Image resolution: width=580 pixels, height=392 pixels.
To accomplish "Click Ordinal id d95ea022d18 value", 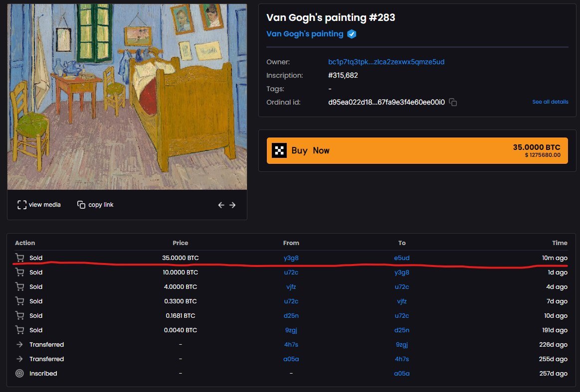I will pos(386,102).
